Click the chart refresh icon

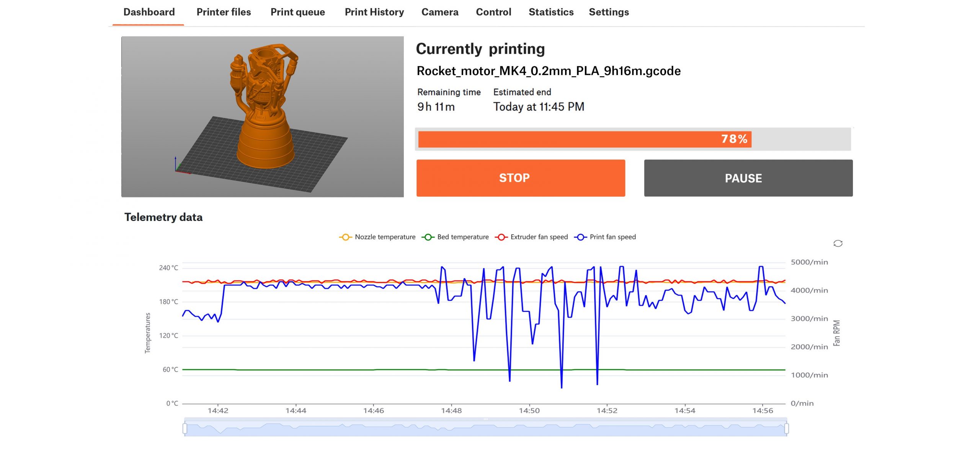(x=838, y=243)
